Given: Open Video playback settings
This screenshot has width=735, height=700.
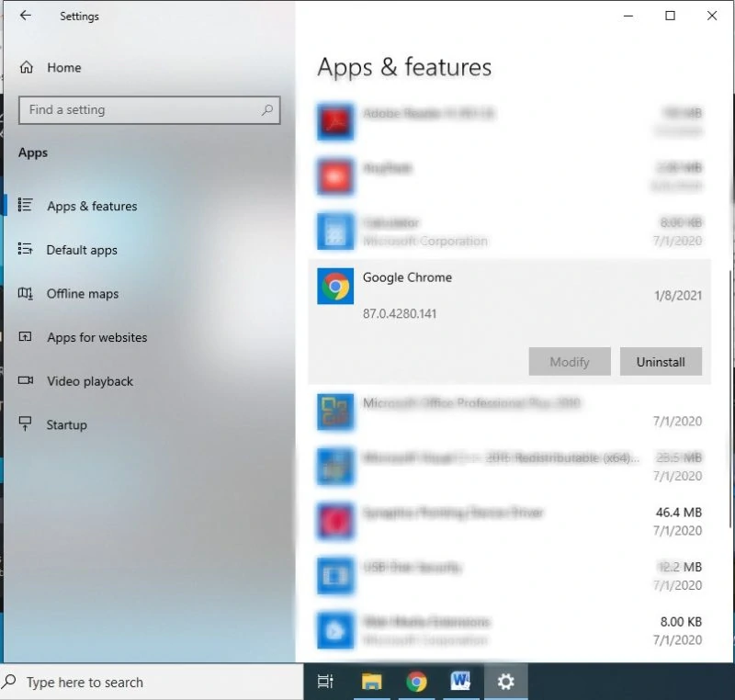Looking at the screenshot, I should click(x=75, y=381).
